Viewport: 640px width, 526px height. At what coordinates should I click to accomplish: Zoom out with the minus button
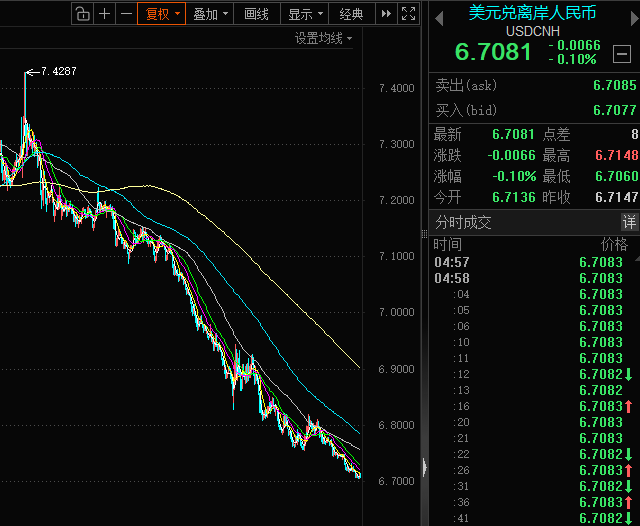point(127,14)
